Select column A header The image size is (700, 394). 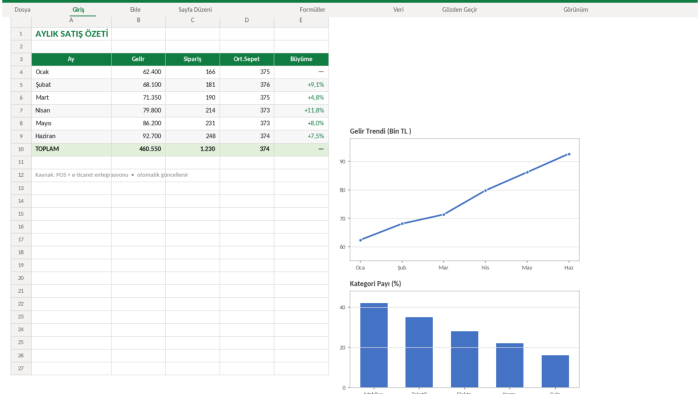(71, 20)
